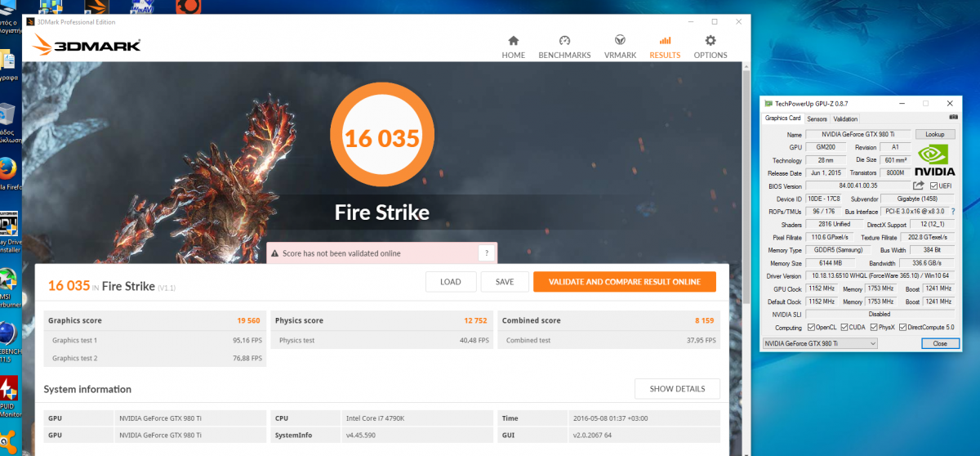Click the Graphics test 2 row 76,88 FPS
This screenshot has width=980, height=456.
pyautogui.click(x=155, y=358)
